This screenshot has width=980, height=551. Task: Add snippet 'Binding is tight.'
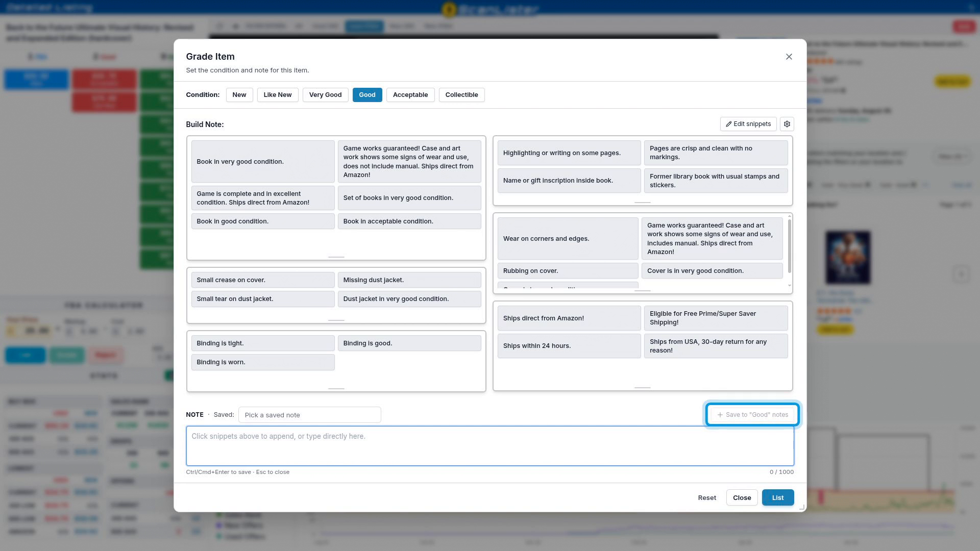[263, 343]
